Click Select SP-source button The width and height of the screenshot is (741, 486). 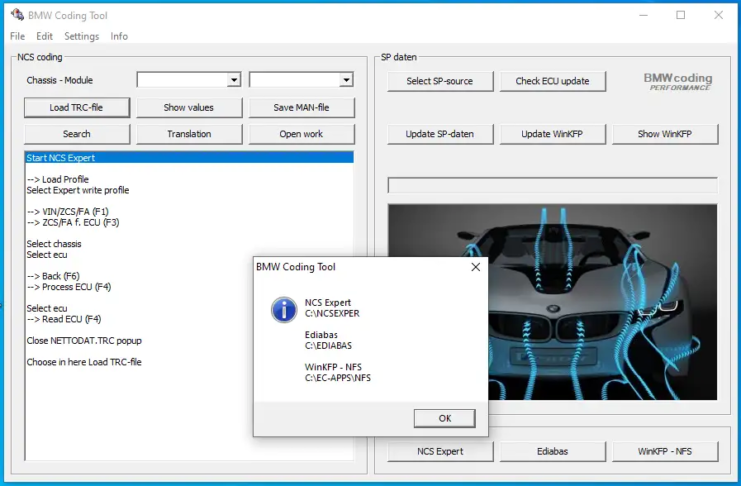pyautogui.click(x=440, y=81)
